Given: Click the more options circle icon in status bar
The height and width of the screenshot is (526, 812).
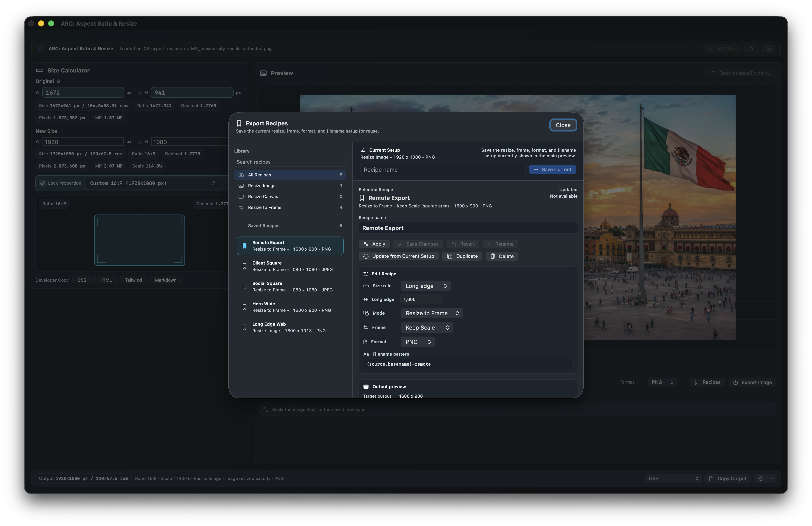Looking at the screenshot, I should tap(760, 478).
